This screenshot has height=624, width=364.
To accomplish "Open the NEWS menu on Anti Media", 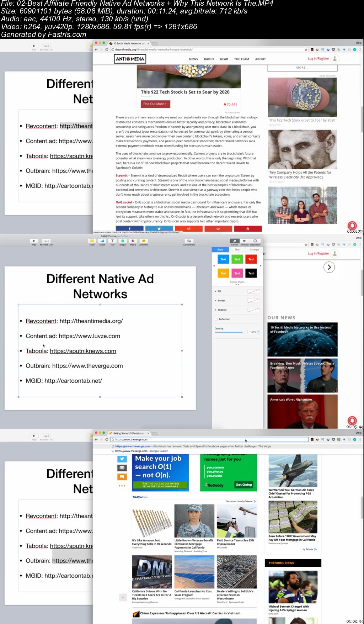I will coord(193,59).
